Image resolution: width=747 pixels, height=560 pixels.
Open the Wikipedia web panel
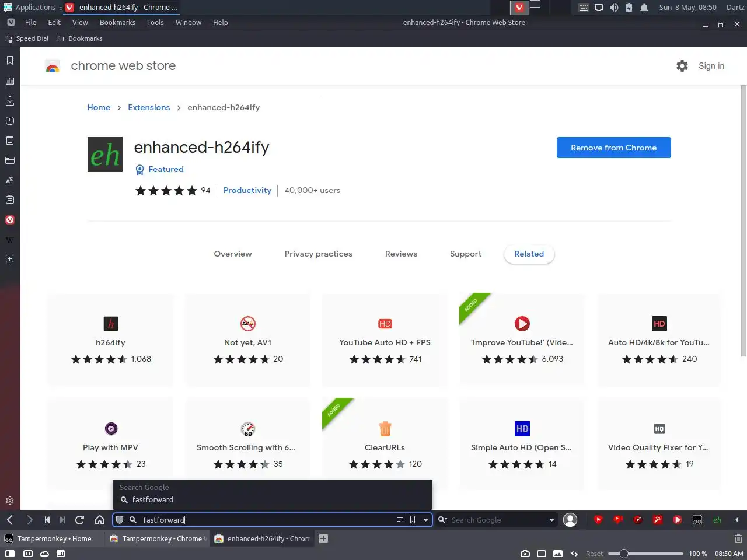[10, 240]
